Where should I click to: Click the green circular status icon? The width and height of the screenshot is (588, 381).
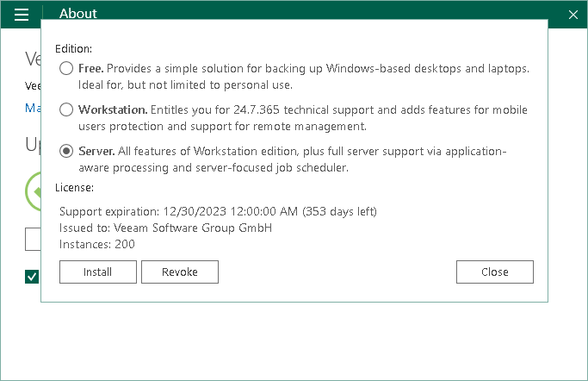click(x=34, y=190)
